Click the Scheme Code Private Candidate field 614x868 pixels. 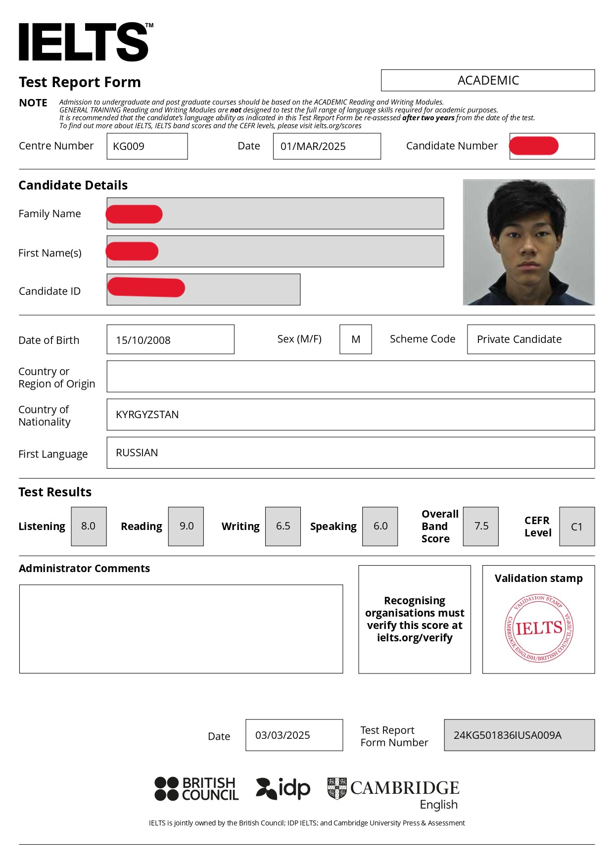[530, 339]
